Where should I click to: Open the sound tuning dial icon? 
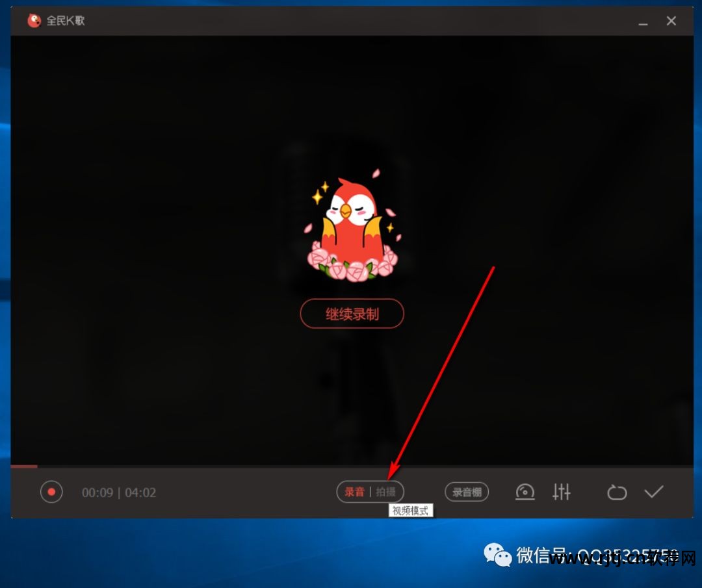coord(525,492)
